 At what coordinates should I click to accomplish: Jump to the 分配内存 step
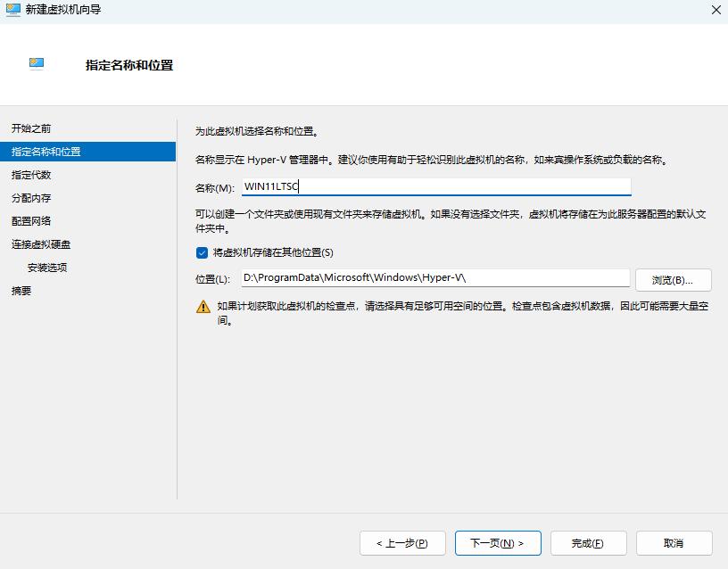point(32,198)
